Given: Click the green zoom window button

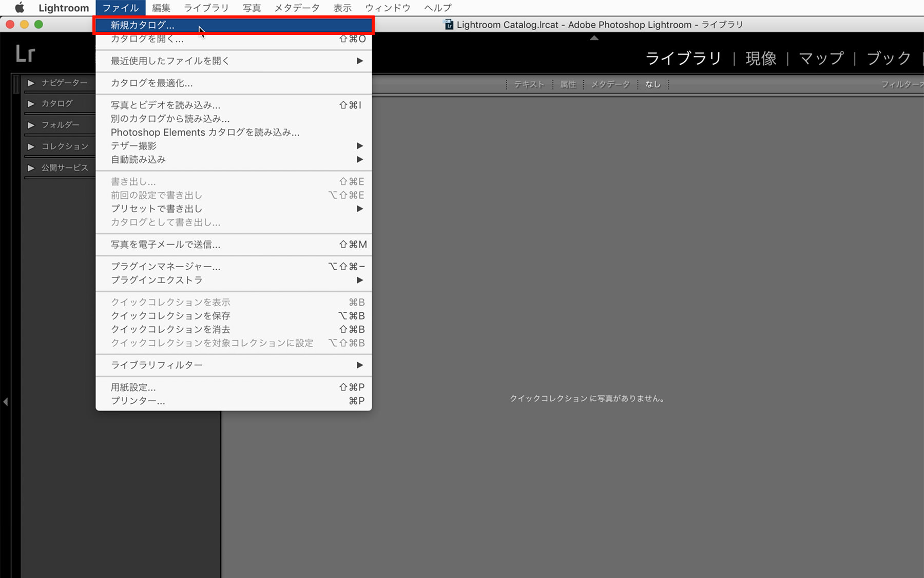Looking at the screenshot, I should [38, 24].
